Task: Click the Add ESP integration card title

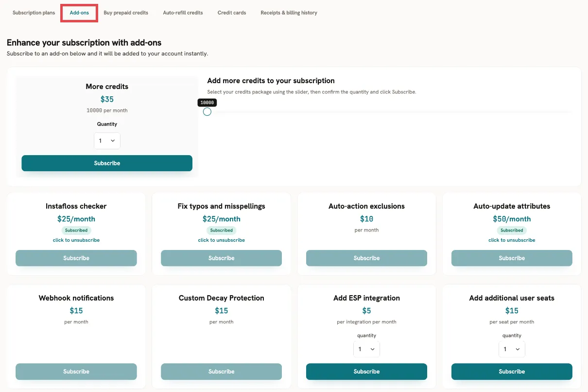Action: point(366,298)
